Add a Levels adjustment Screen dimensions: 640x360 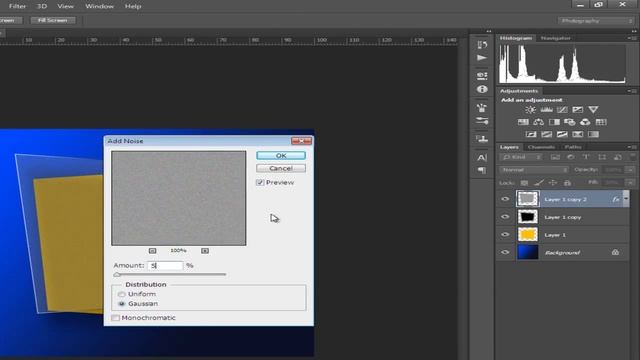[x=546, y=109]
